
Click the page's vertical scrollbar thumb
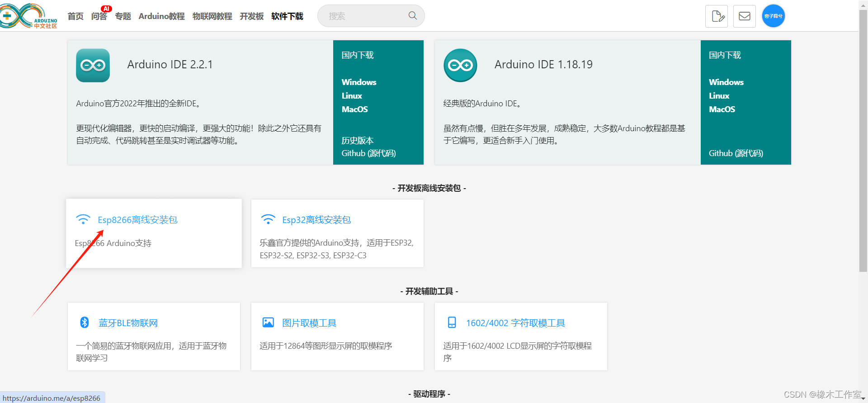pyautogui.click(x=863, y=140)
